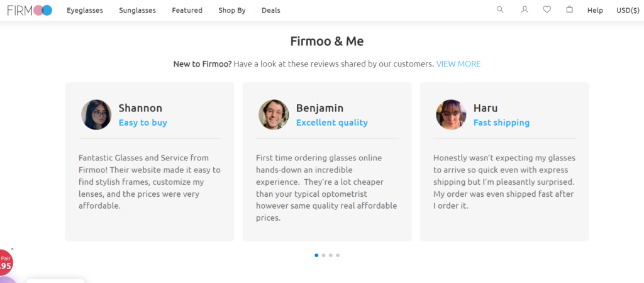Select the first carousel dot
This screenshot has width=644, height=283.
316,255
